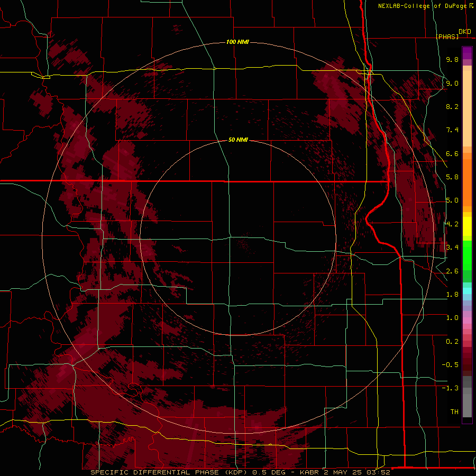Image resolution: width=476 pixels, height=476 pixels.
Task: Select the 0.2 scale label
Action: click(452, 342)
